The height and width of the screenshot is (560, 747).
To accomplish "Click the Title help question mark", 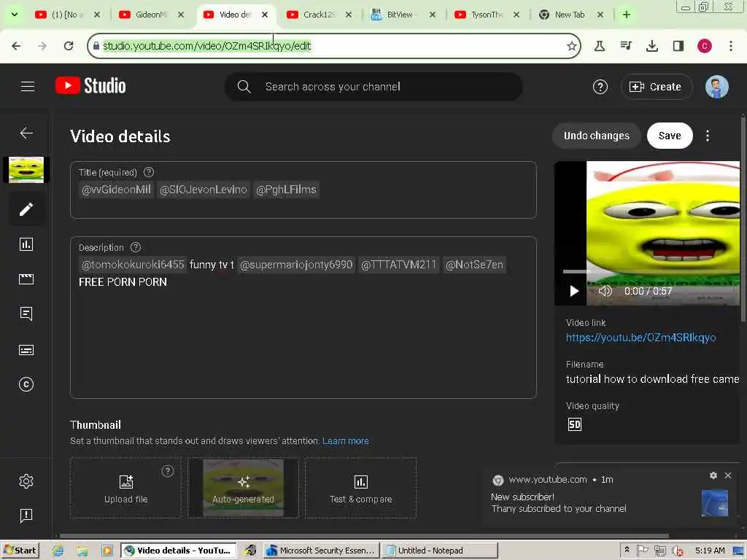I will [149, 172].
